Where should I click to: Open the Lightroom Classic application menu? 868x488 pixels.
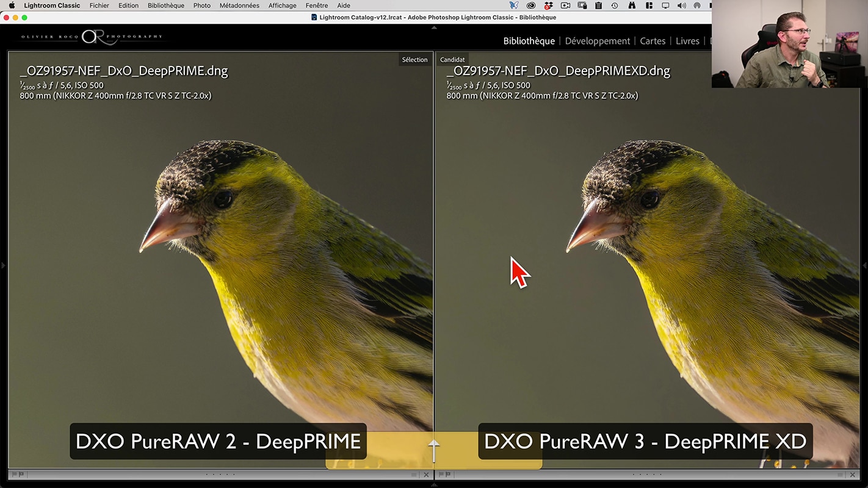point(52,5)
